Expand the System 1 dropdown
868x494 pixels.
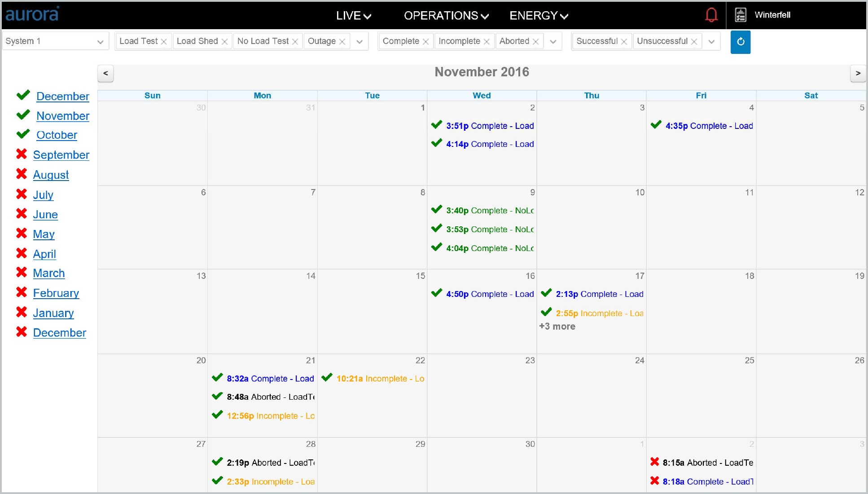click(x=56, y=41)
